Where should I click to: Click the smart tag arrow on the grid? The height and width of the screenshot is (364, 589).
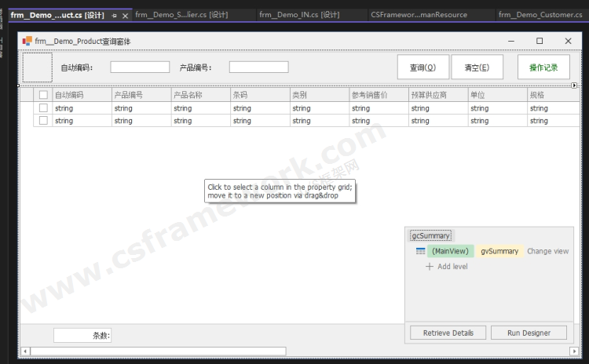[x=574, y=86]
